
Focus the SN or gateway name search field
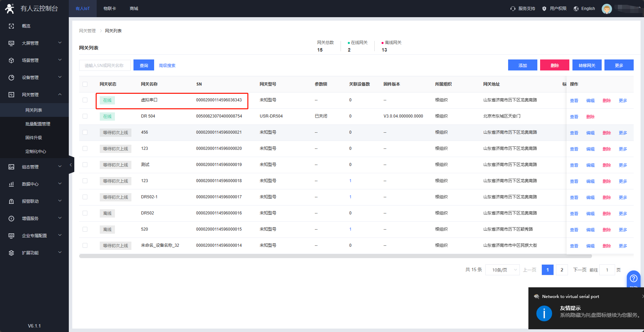click(105, 65)
